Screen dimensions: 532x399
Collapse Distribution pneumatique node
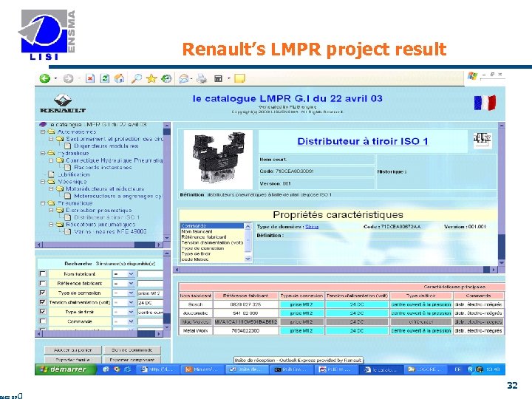(x=51, y=210)
